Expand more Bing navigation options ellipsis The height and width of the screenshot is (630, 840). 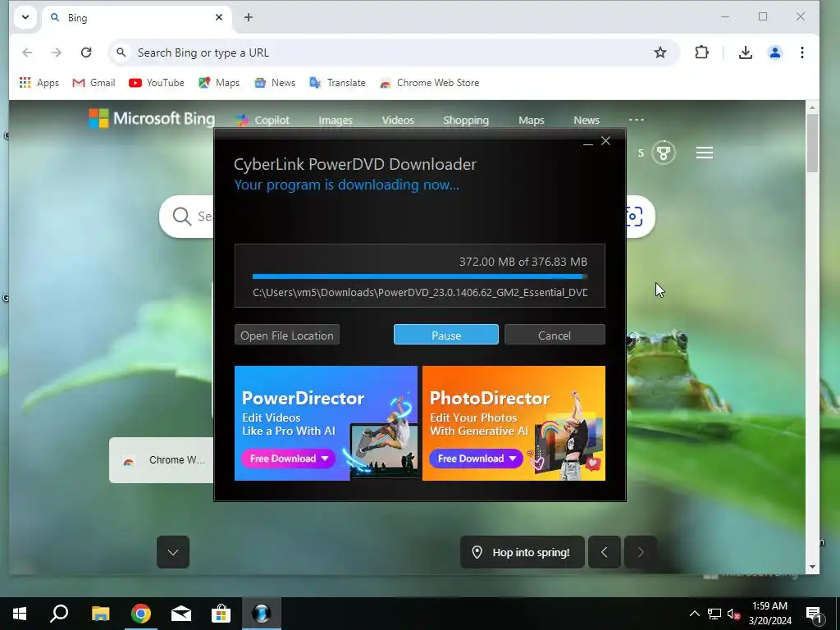[x=636, y=120]
